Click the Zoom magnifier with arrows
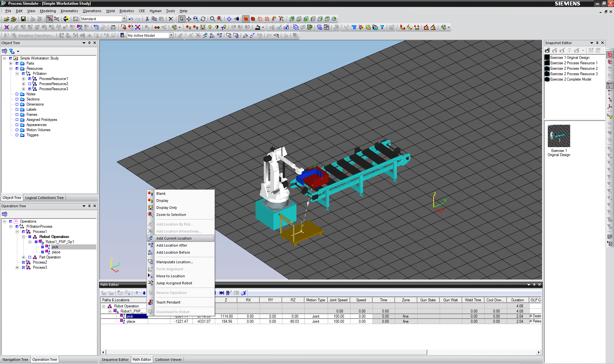Viewport: 614px width, 364px height. click(x=196, y=19)
